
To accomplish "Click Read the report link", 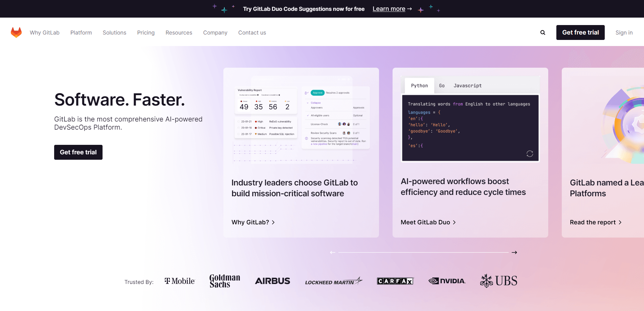I will [x=596, y=222].
